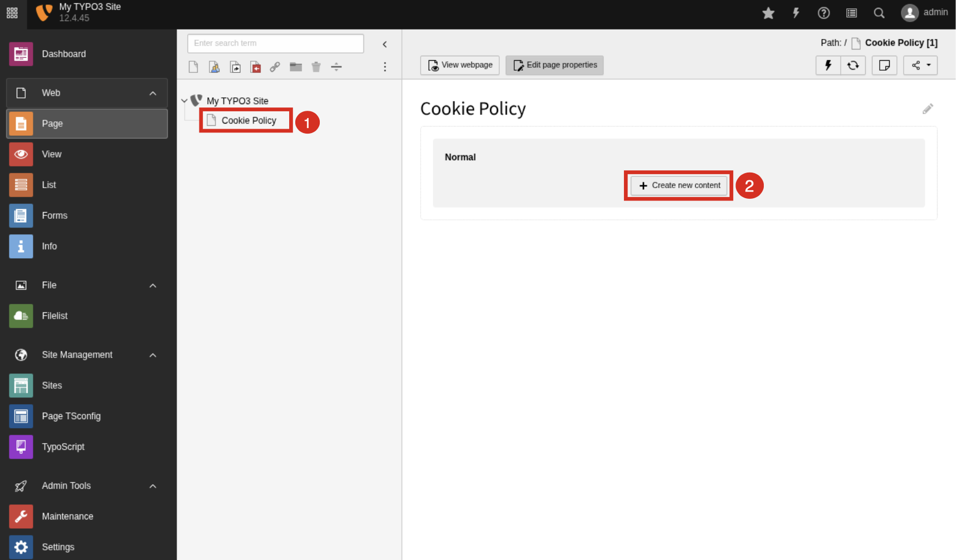Open the search magnifier in top bar
Viewport: 956px width, 560px height.
(879, 13)
